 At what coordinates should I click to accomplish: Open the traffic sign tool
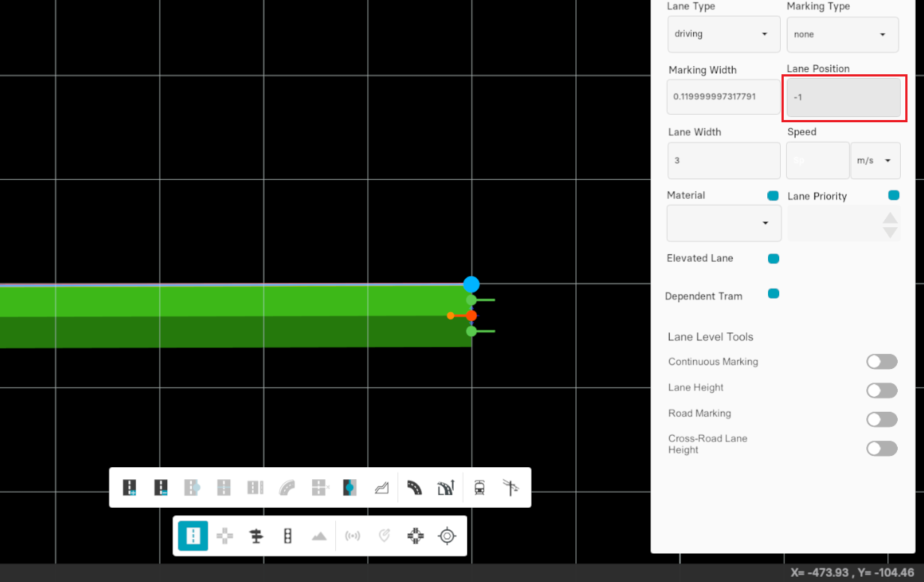click(256, 536)
